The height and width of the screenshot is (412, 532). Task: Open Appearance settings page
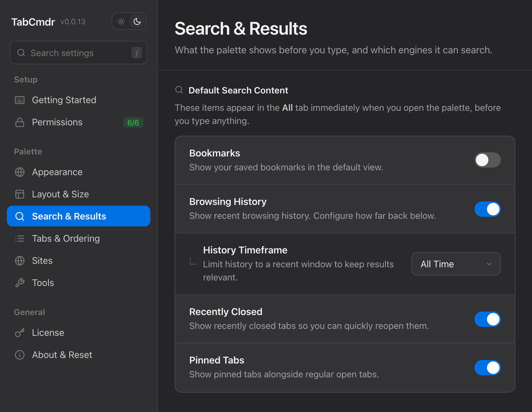[x=79, y=172]
